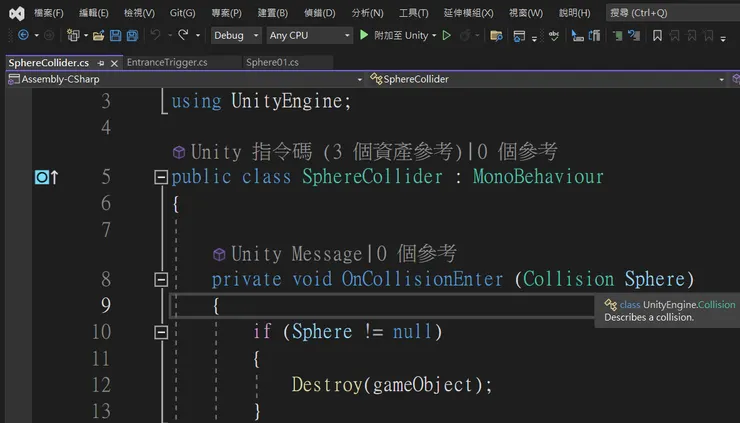This screenshot has width=740, height=423.
Task: Click the Open File folder icon
Action: pos(98,35)
